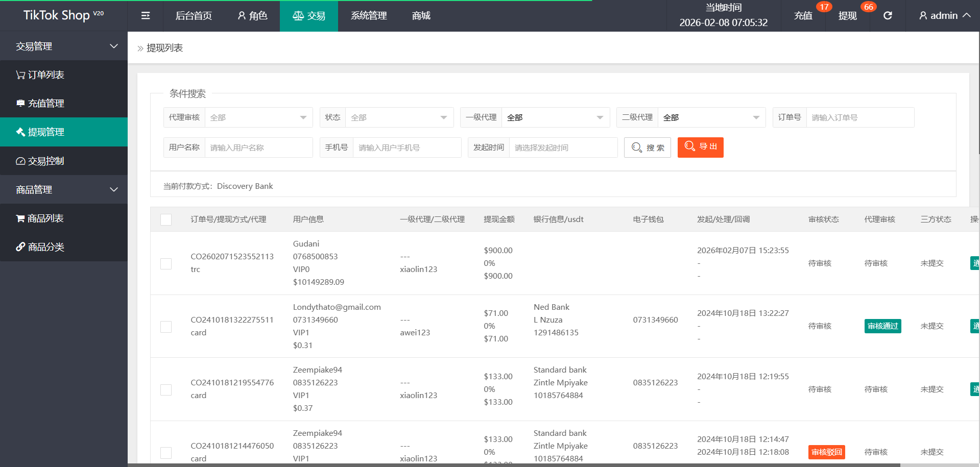The width and height of the screenshot is (980, 467).
Task: Click the 订单号 input field
Action: 859,117
